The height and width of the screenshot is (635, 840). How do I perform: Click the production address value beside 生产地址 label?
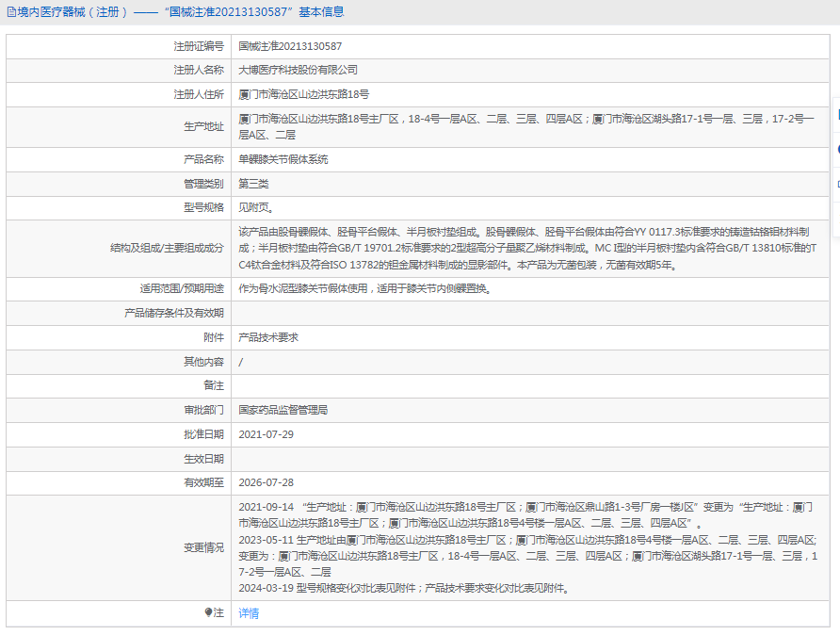tap(526, 127)
